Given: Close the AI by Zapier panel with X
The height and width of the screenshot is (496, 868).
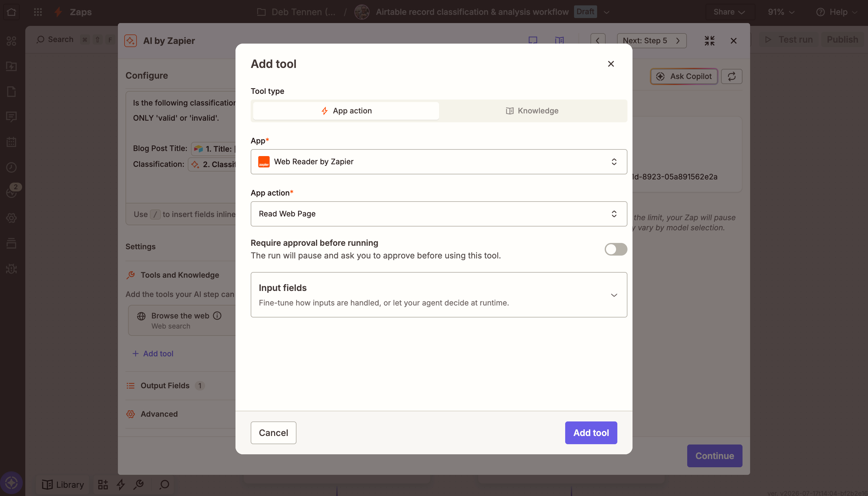Looking at the screenshot, I should [x=733, y=40].
